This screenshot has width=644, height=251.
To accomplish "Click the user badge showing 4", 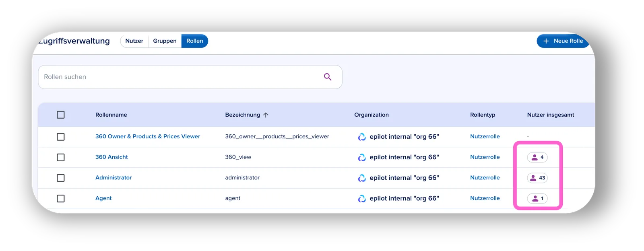I will point(537,157).
